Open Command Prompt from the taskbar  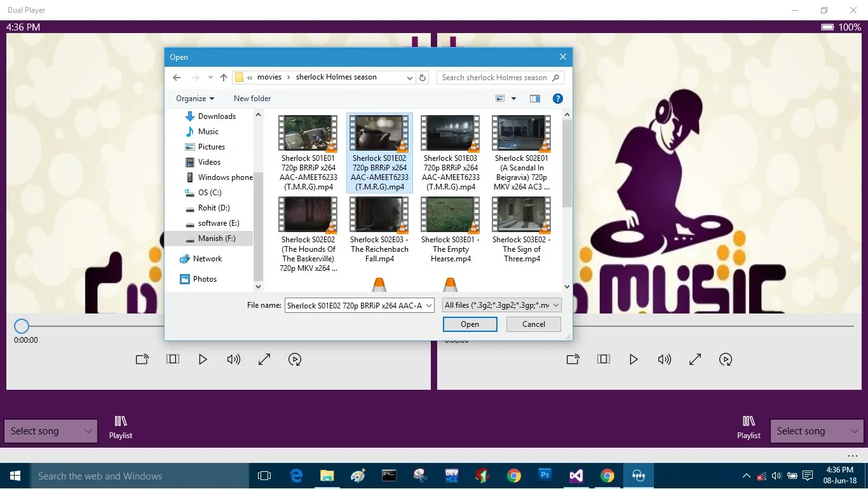click(389, 476)
